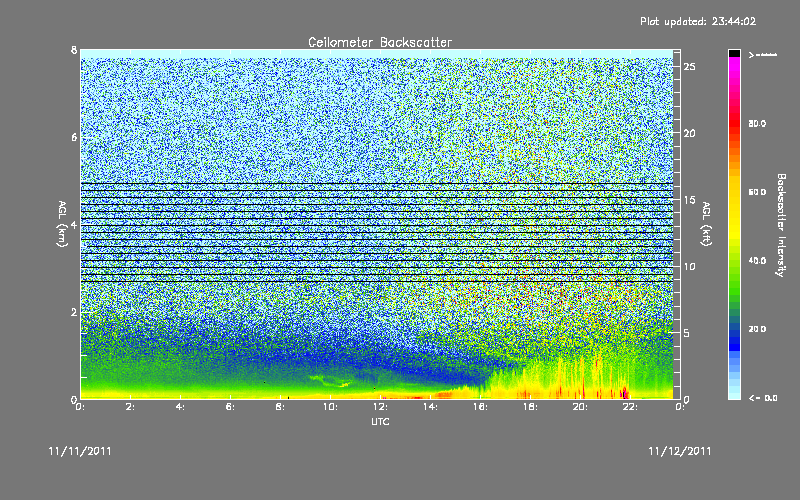800x500 pixels.
Task: Click the '8:' hour tick on UTC axis
Action: [281, 407]
